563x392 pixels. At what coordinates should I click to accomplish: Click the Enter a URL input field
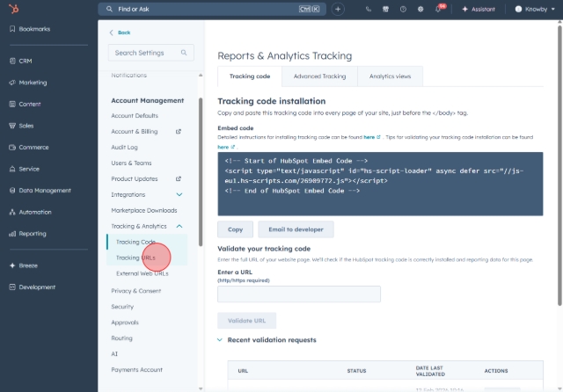point(299,294)
